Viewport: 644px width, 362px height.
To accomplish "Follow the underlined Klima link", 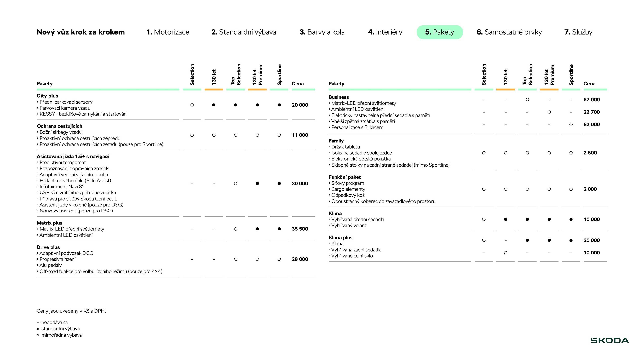I will point(337,244).
